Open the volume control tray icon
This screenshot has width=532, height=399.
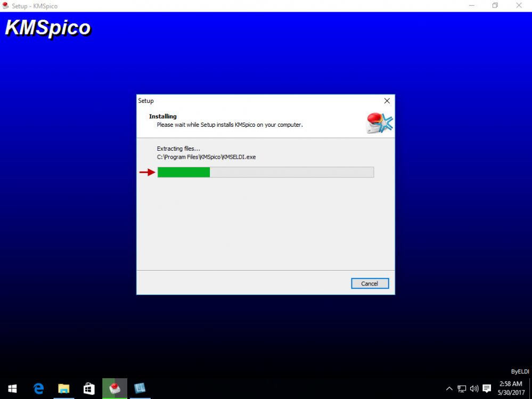(x=474, y=388)
